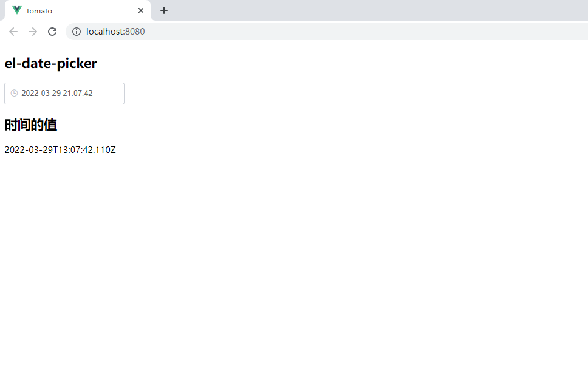The width and height of the screenshot is (588, 376).
Task: Click the back navigation arrow
Action: point(13,31)
